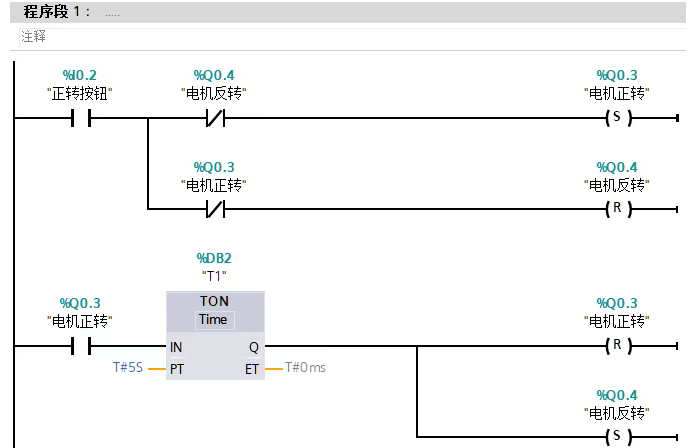Click the TON timer block title

(x=214, y=301)
